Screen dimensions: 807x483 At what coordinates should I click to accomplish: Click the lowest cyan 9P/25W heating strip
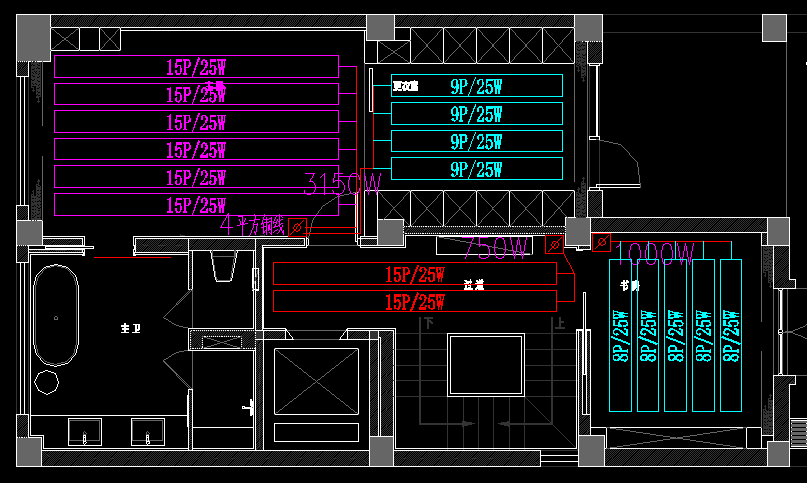pyautogui.click(x=476, y=169)
